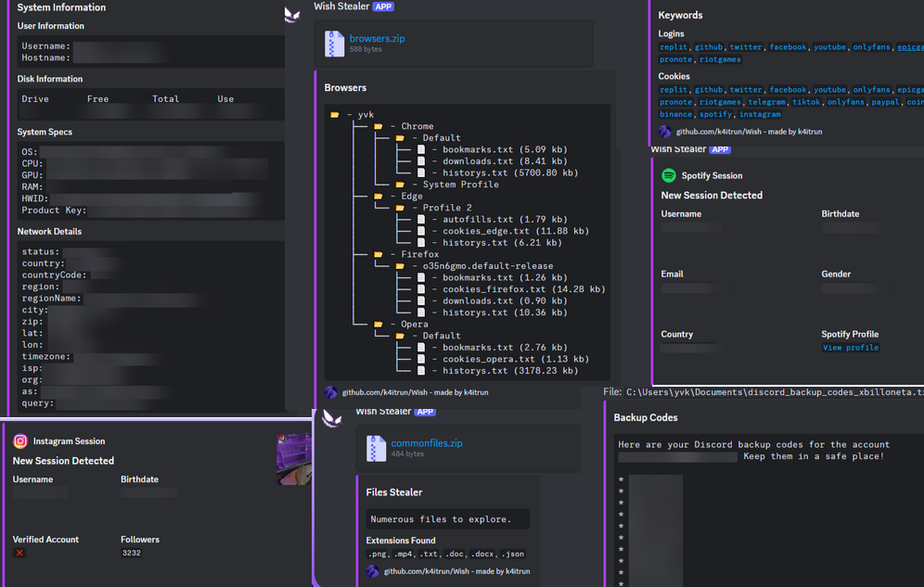Select historys.txt (3178.23 kb) row

[x=510, y=371]
